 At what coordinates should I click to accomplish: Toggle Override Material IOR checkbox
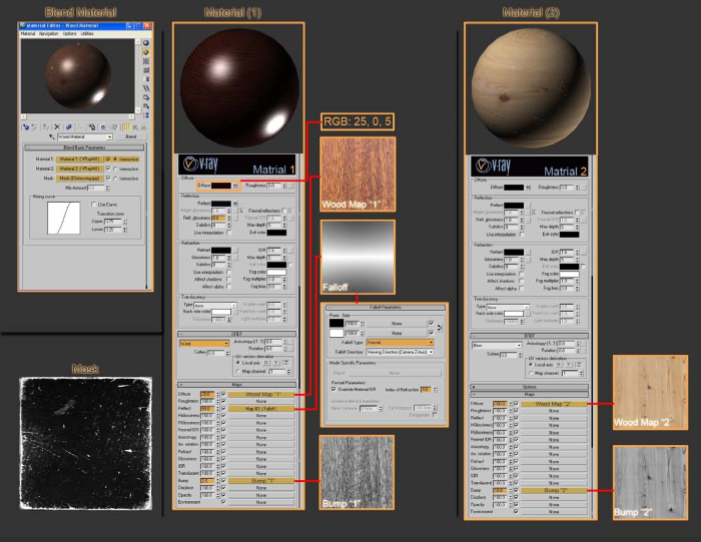[x=334, y=390]
